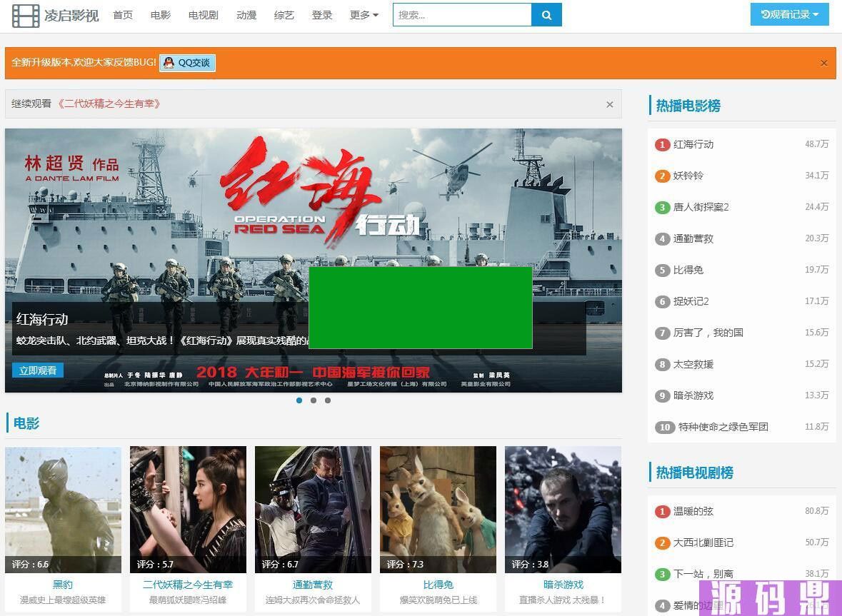
Task: Open the 通勤营救 movie poster
Action: click(x=313, y=509)
